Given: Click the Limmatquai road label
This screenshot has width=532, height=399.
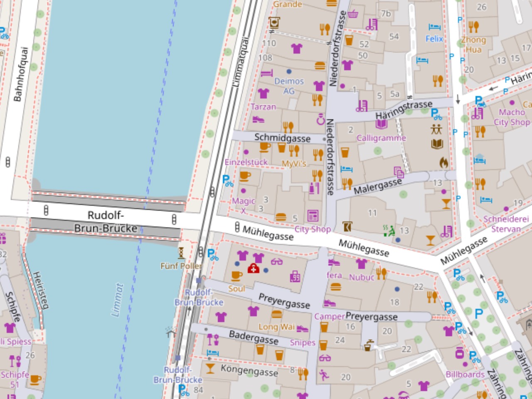Looking at the screenshot, I should (241, 62).
